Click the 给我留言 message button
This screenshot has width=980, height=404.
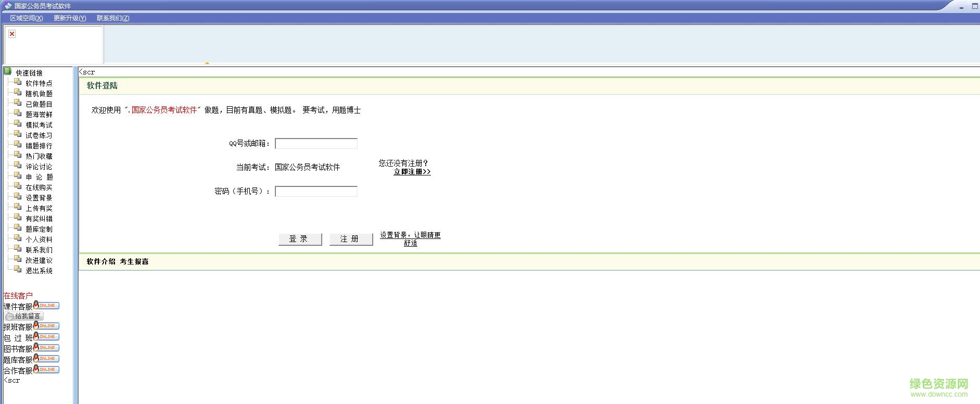coord(24,316)
